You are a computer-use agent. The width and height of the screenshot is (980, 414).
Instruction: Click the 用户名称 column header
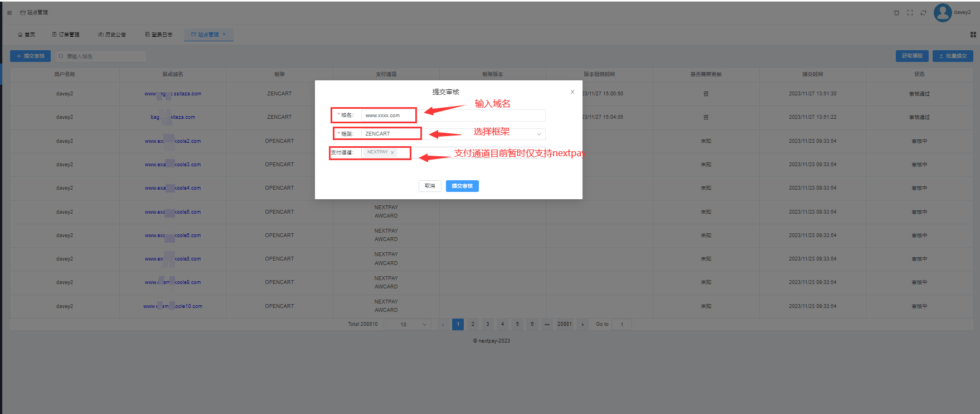[x=65, y=74]
